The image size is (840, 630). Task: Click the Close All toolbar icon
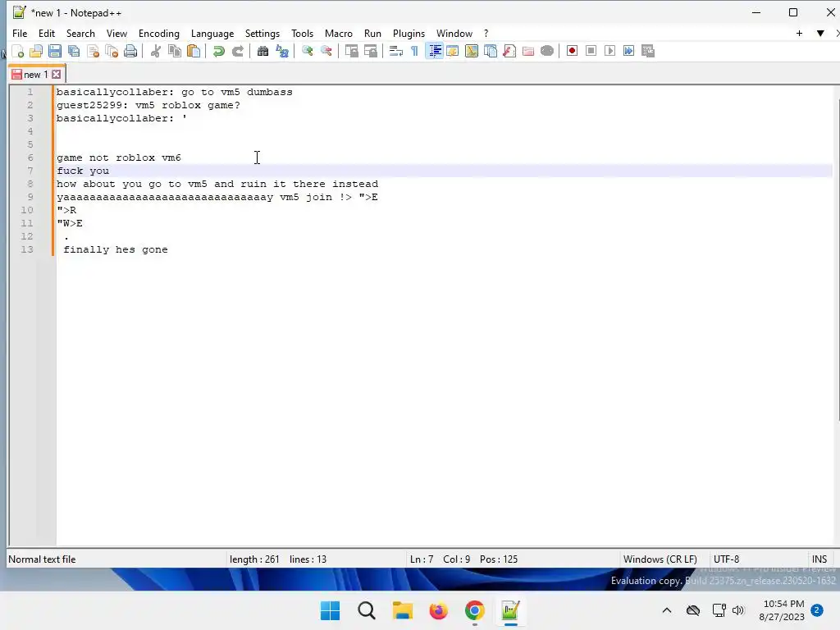pos(112,51)
